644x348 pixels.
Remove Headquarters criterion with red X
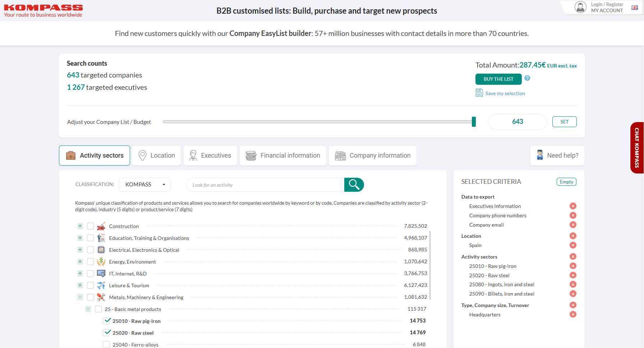pyautogui.click(x=573, y=315)
